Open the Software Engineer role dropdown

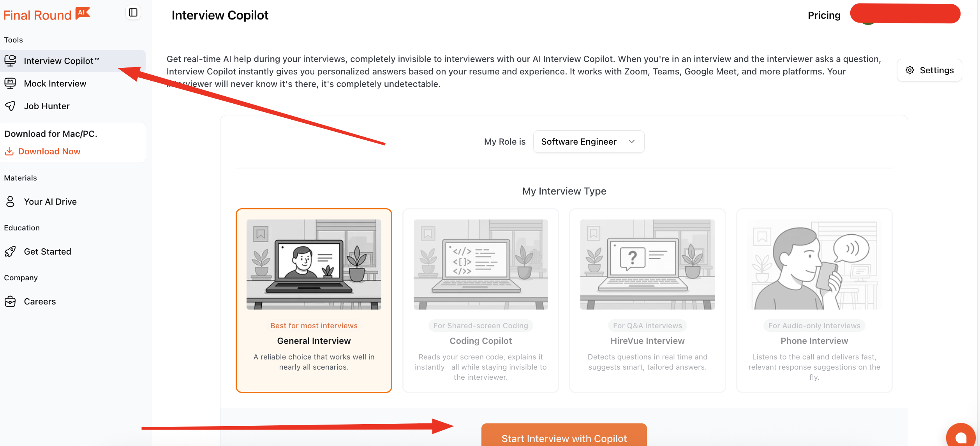coord(579,142)
